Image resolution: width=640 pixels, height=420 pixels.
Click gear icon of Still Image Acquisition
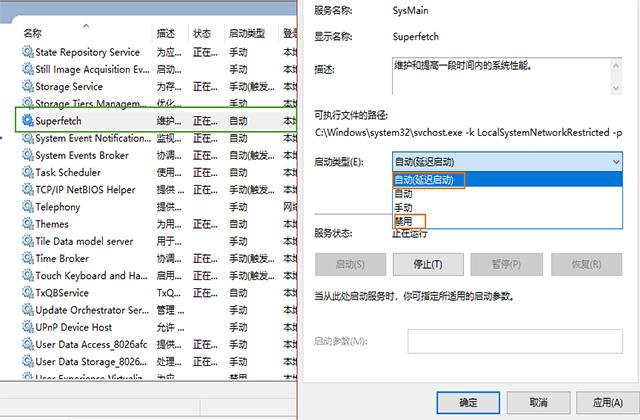coord(28,69)
